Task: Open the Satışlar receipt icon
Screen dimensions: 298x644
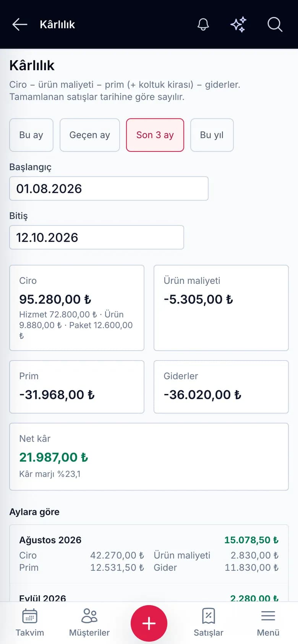Action: pyautogui.click(x=209, y=616)
